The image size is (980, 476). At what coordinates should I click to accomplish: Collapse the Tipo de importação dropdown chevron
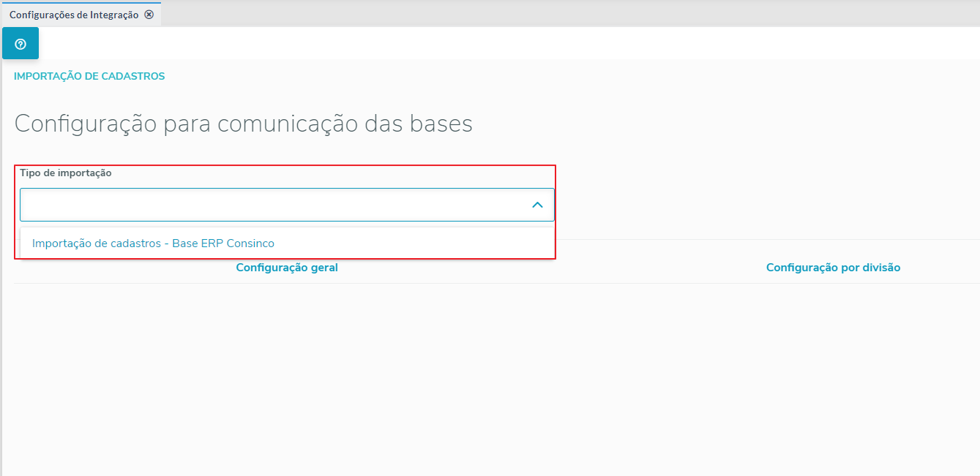[x=537, y=205]
